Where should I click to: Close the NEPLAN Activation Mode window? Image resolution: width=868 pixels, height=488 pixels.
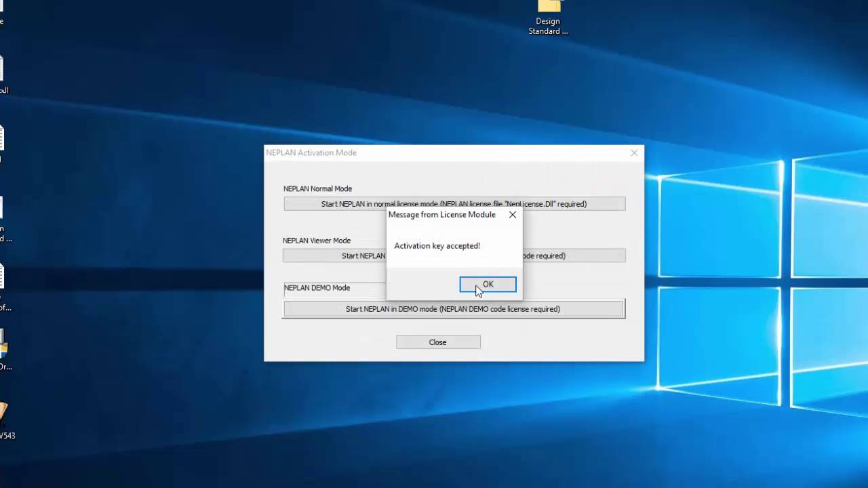634,153
